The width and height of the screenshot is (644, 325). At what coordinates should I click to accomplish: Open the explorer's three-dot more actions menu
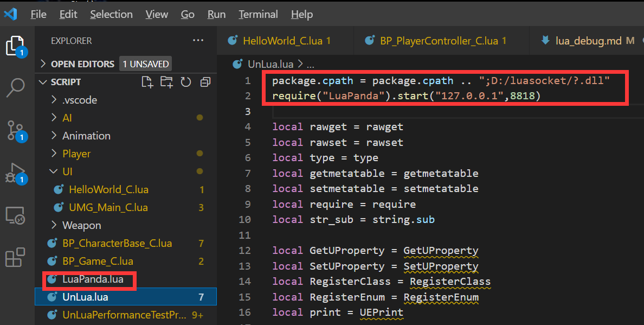197,41
